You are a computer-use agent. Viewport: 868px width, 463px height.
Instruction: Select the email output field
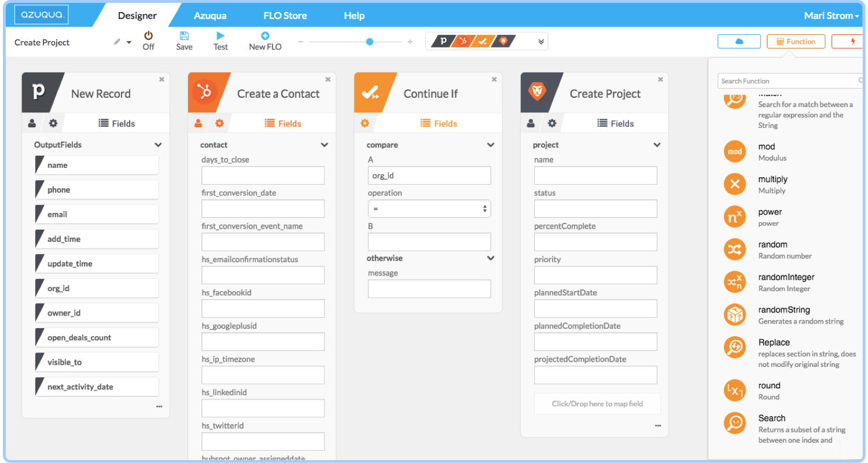tap(97, 214)
